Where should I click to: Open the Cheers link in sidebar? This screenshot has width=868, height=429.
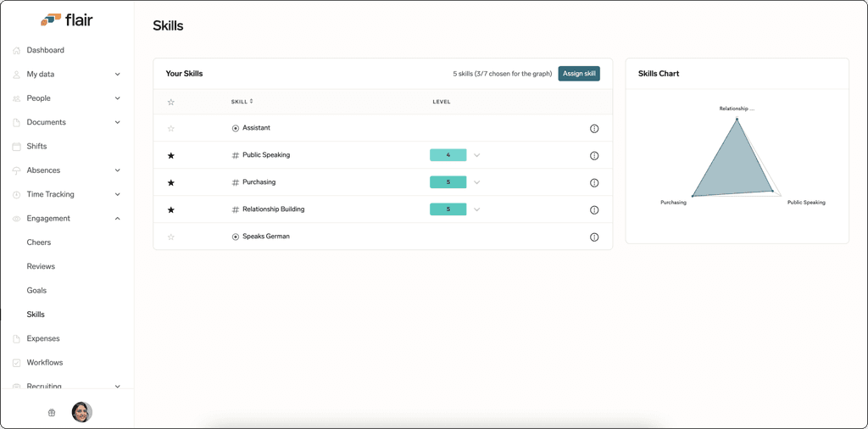[x=39, y=242]
